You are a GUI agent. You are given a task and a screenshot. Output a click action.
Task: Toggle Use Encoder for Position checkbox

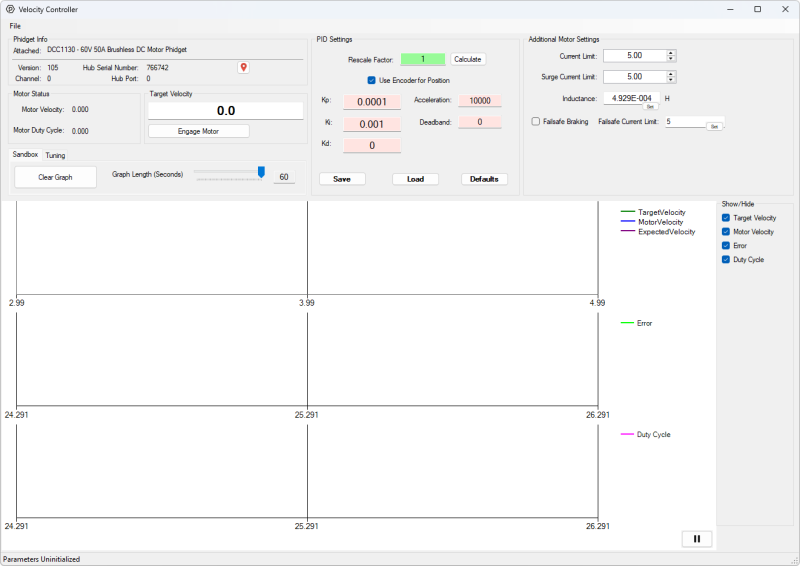[371, 80]
